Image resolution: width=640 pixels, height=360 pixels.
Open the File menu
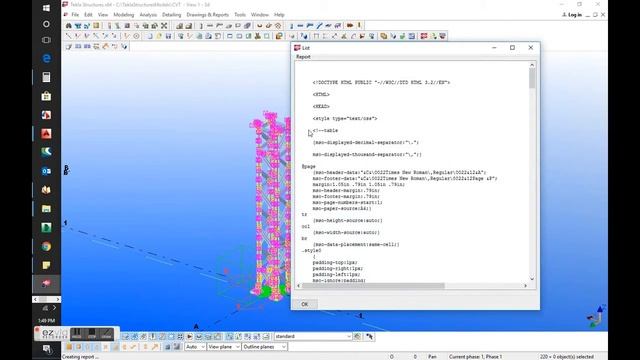[75, 15]
